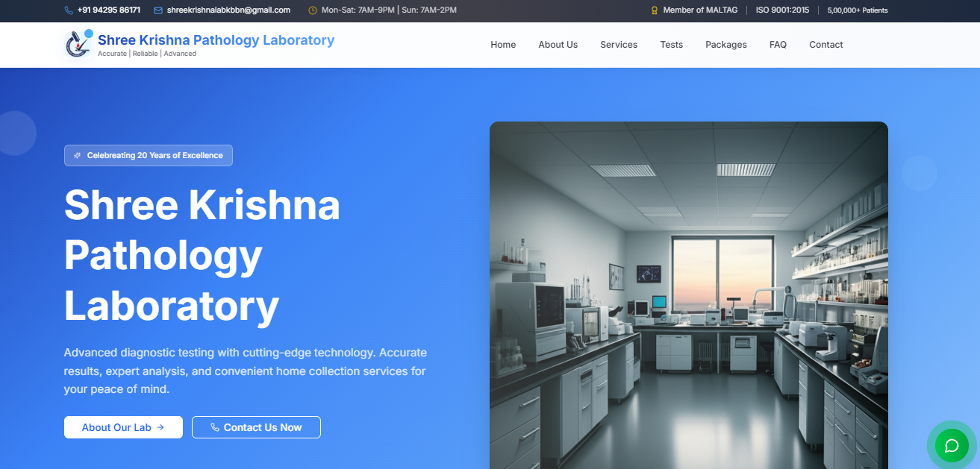
Task: Open the Home menu item
Action: pyautogui.click(x=503, y=45)
